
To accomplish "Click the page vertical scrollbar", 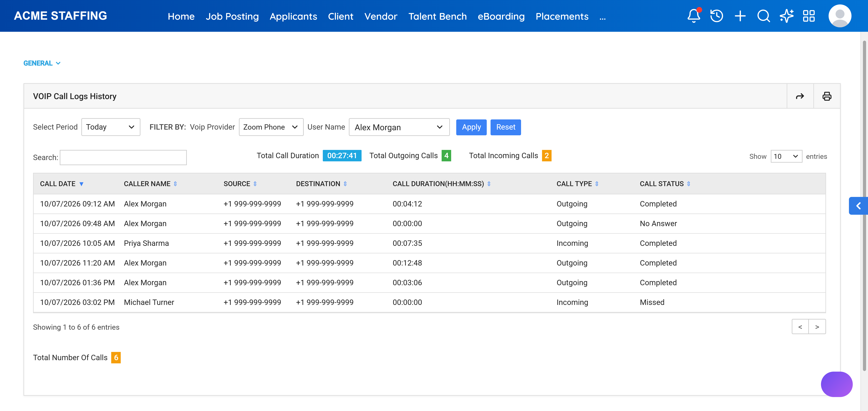I will [x=865, y=205].
